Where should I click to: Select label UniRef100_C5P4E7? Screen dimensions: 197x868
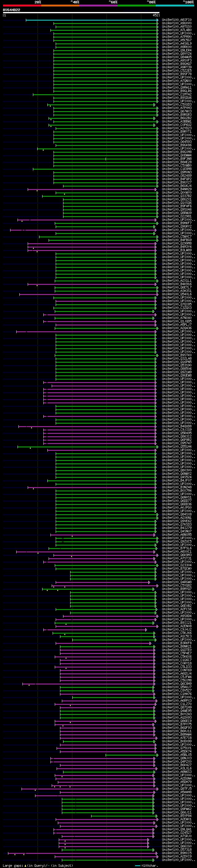tap(176, 653)
